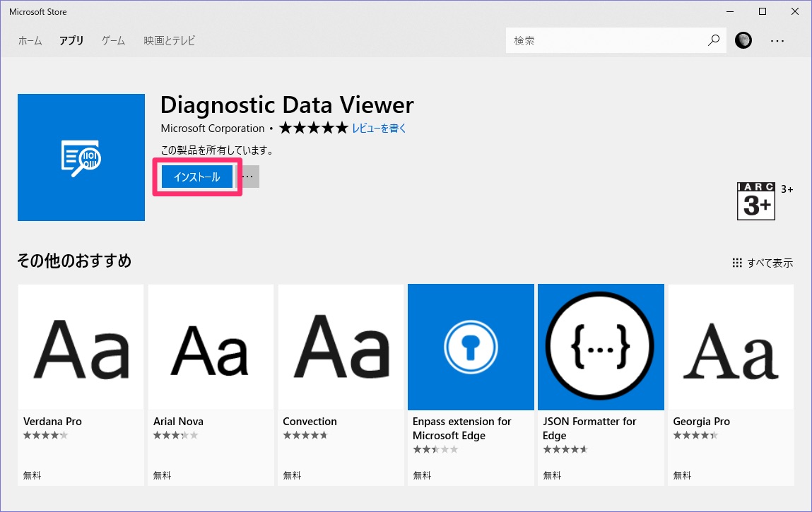Go to the ホーム tab
The image size is (812, 512).
pos(30,40)
